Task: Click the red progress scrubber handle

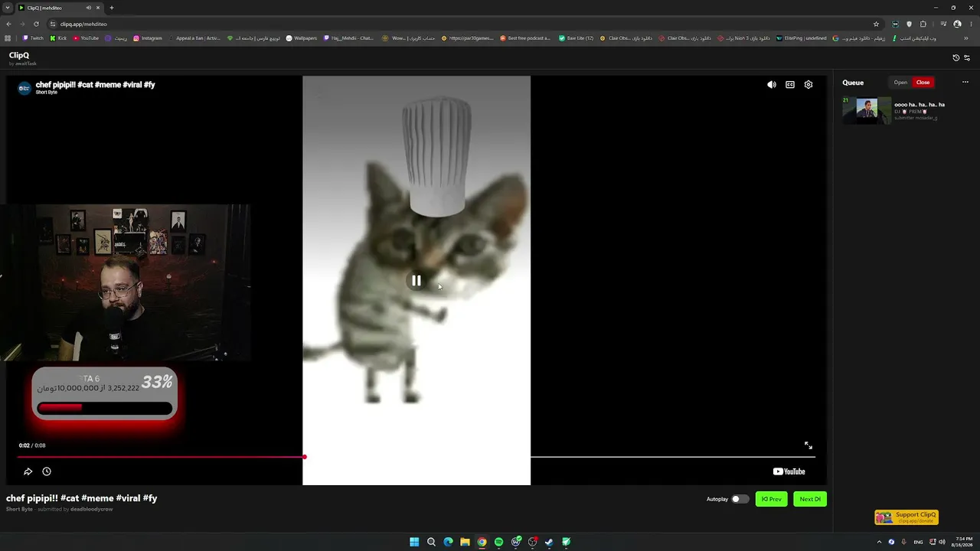Action: (304, 457)
